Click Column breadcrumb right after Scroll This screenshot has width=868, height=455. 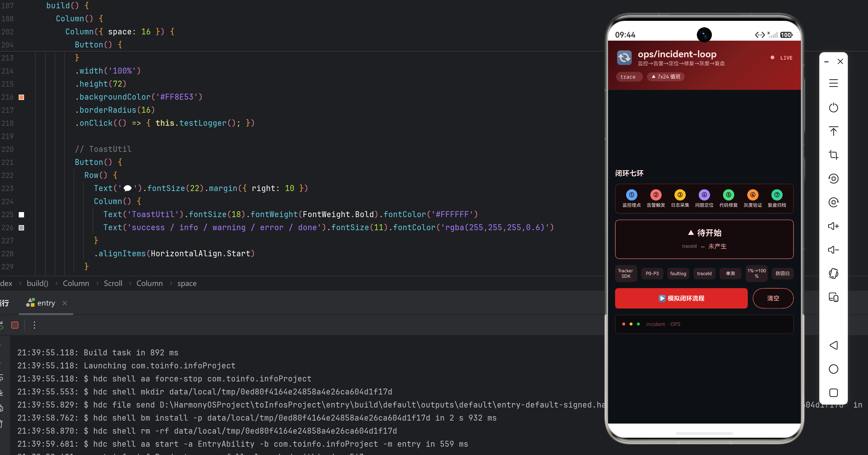150,283
